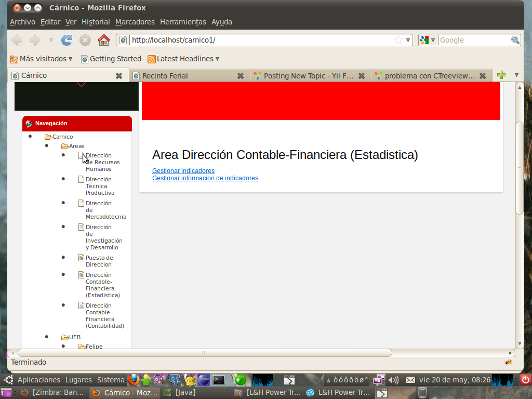Click the volume speaker icon in the panel

pyautogui.click(x=393, y=380)
